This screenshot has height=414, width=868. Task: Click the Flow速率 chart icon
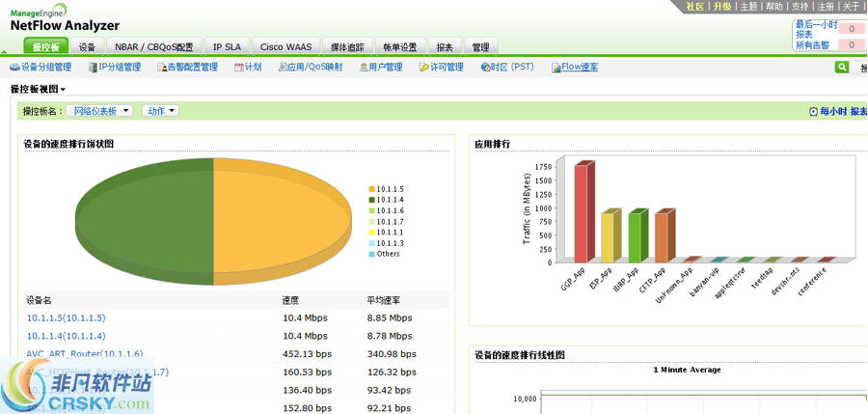tap(556, 67)
